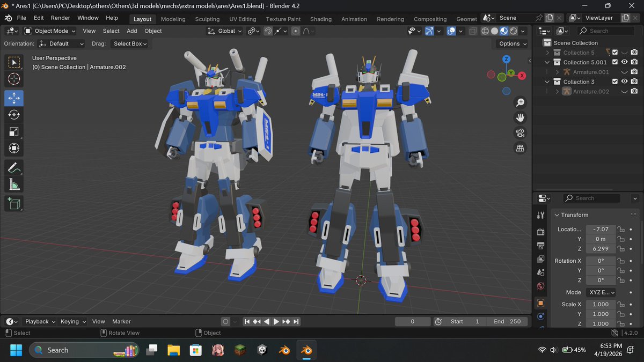Viewport: 644px width, 362px height.
Task: Switch to the Sculpting workspace tab
Action: pyautogui.click(x=207, y=19)
